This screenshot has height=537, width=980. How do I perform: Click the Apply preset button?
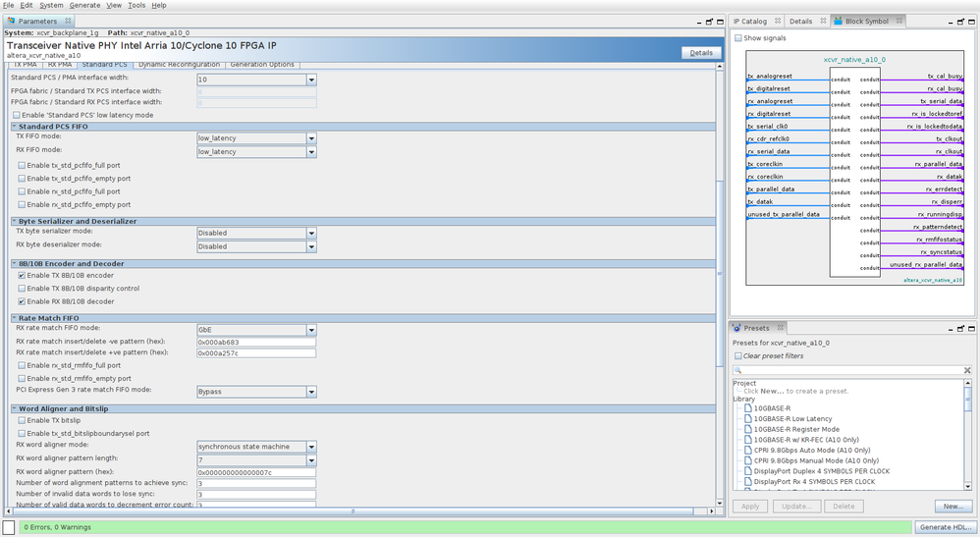tap(750, 507)
